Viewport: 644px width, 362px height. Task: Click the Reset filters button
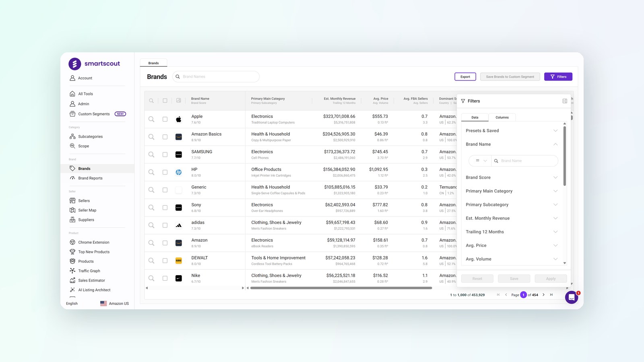[477, 279]
